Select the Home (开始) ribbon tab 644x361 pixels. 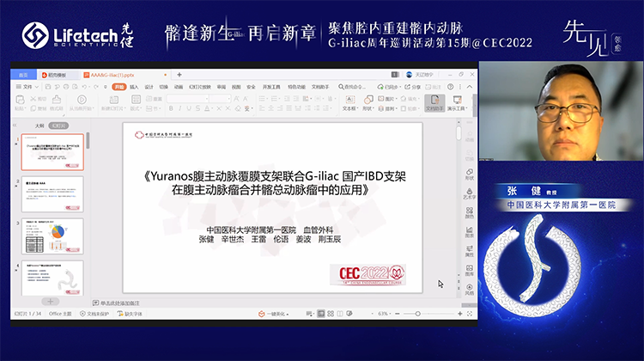click(x=119, y=87)
